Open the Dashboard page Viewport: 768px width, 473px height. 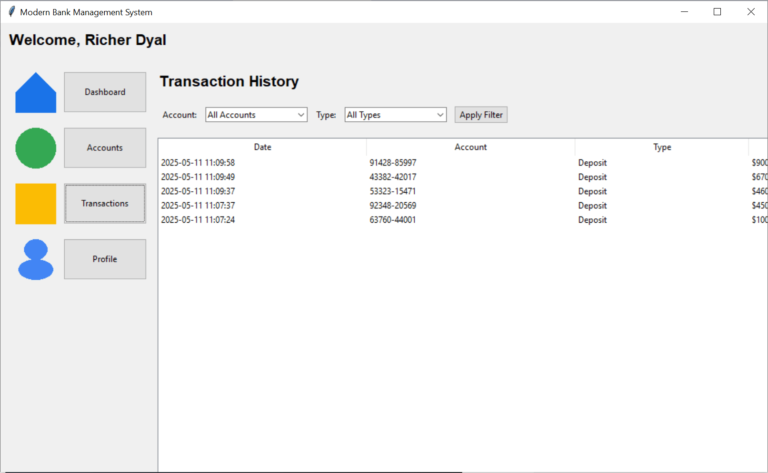tap(105, 92)
